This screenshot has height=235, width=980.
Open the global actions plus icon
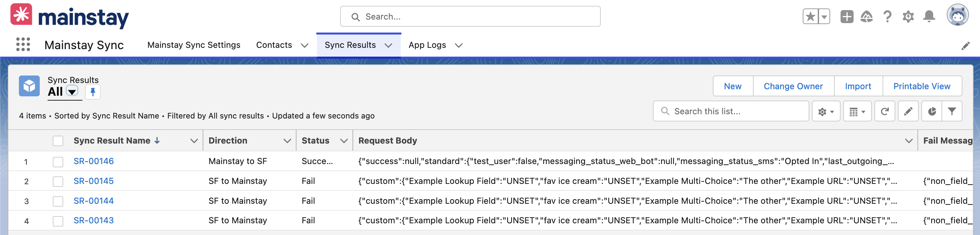tap(846, 17)
